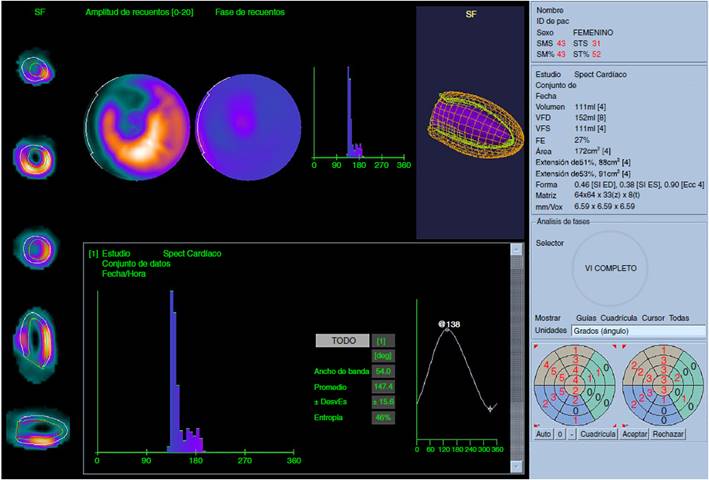Click the top short-axis slice thumbnail

pyautogui.click(x=38, y=70)
